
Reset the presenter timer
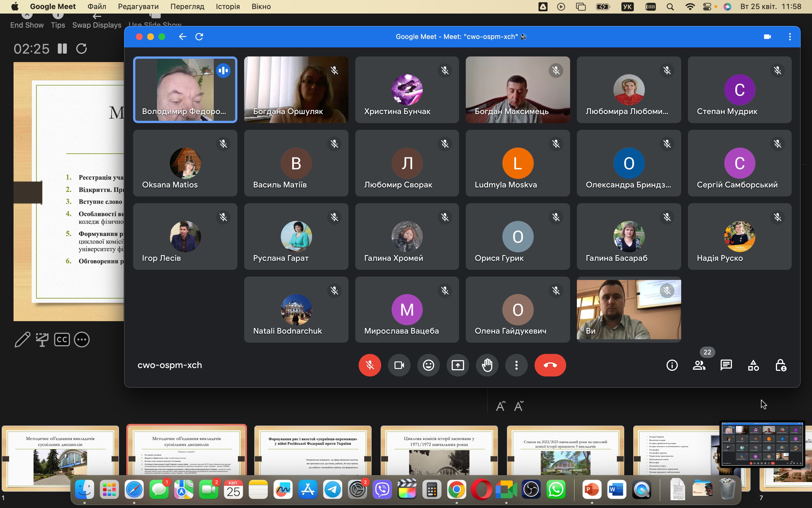(x=81, y=49)
